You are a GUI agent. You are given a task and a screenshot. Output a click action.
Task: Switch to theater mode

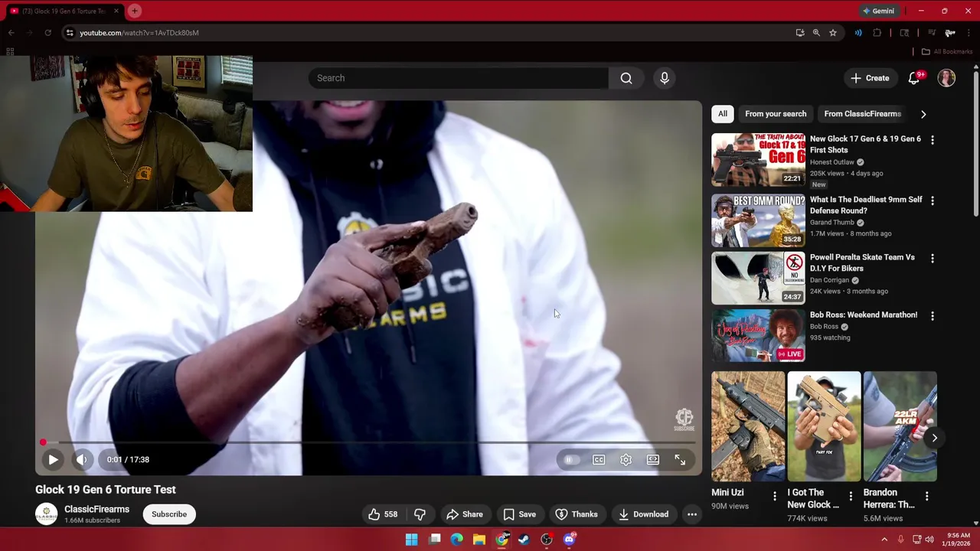coord(653,460)
